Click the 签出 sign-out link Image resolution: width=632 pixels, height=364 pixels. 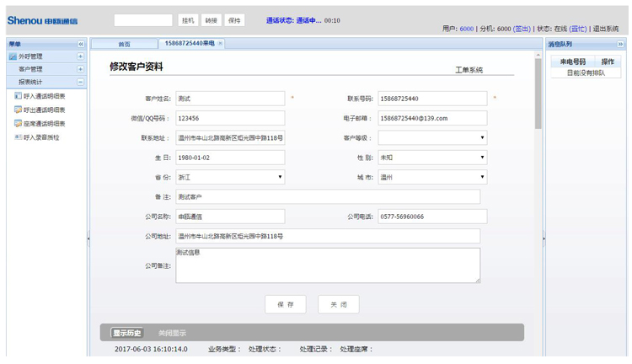(x=522, y=29)
